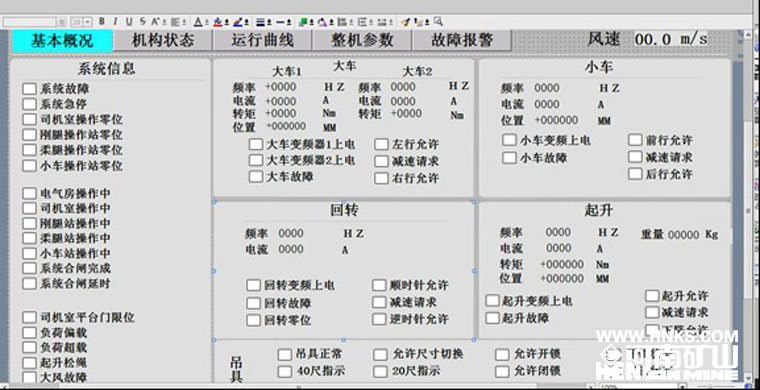Open the font name dropdown arrow
Image resolution: width=760 pixels, height=390 pixels.
[62, 22]
